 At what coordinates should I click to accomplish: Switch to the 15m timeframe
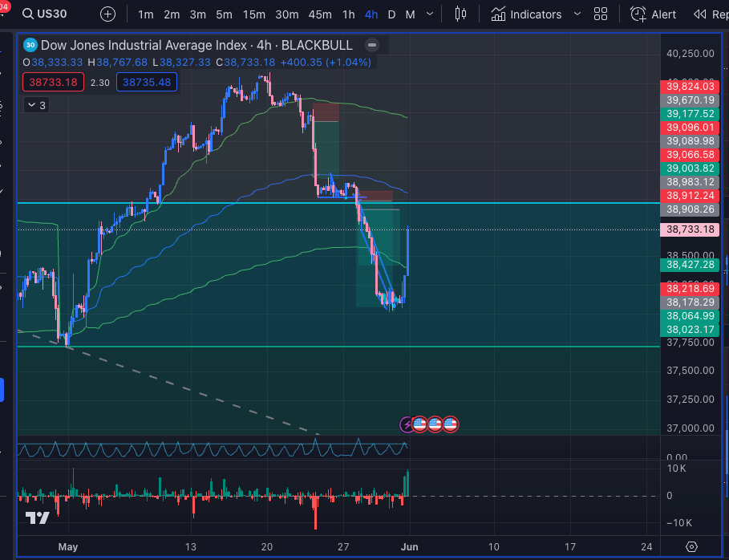pyautogui.click(x=253, y=14)
